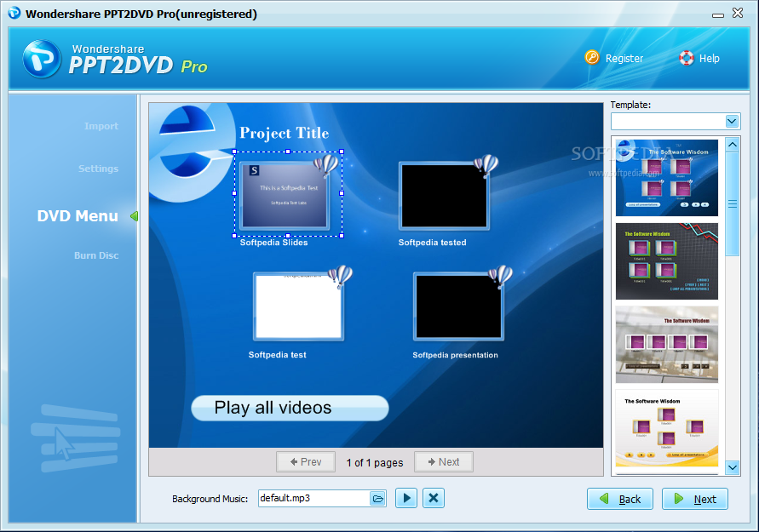Select the dark chart grid template

[x=666, y=261]
